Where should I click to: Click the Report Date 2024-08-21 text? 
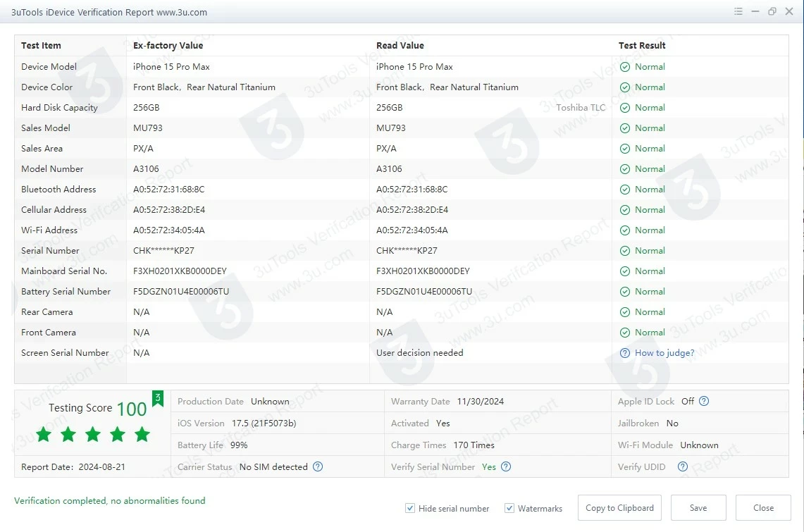(x=73, y=467)
